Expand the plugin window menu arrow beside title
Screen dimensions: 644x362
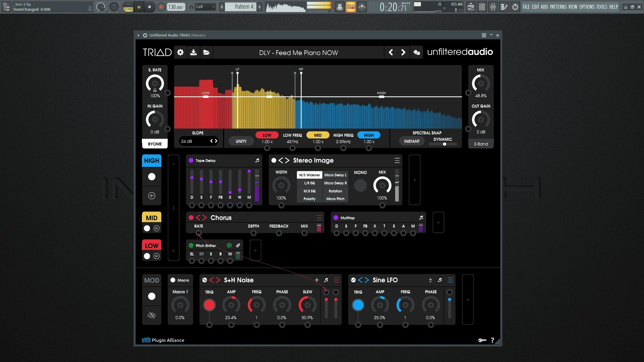138,35
